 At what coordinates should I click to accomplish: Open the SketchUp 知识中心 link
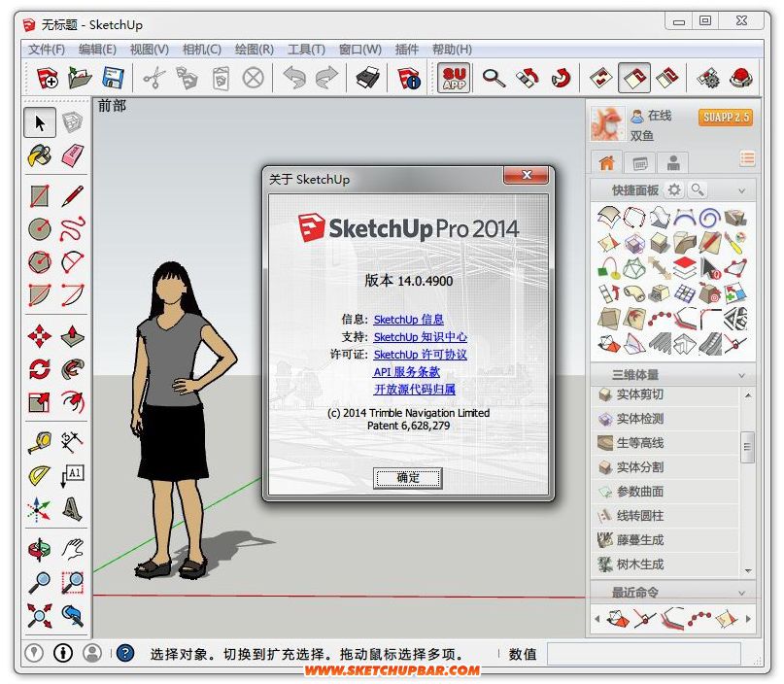(x=420, y=337)
